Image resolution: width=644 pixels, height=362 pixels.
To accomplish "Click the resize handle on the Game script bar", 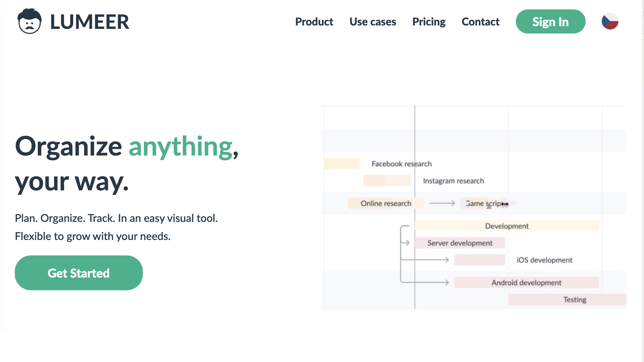I will pyautogui.click(x=505, y=204).
